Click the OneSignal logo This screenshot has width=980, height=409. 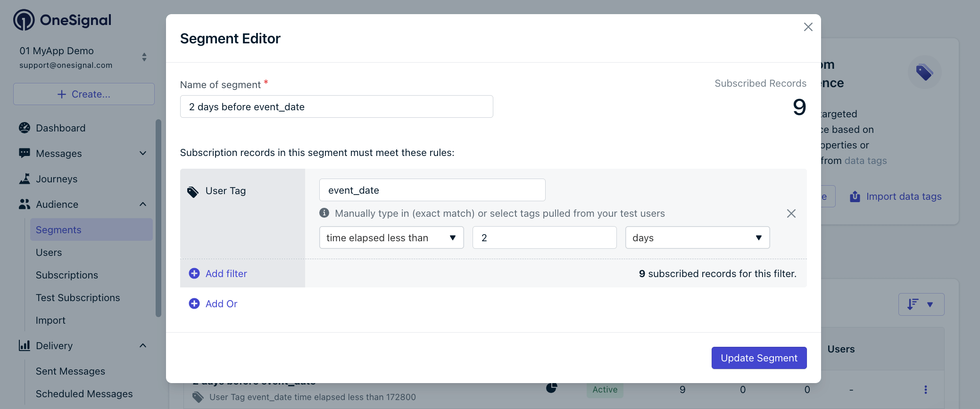62,20
